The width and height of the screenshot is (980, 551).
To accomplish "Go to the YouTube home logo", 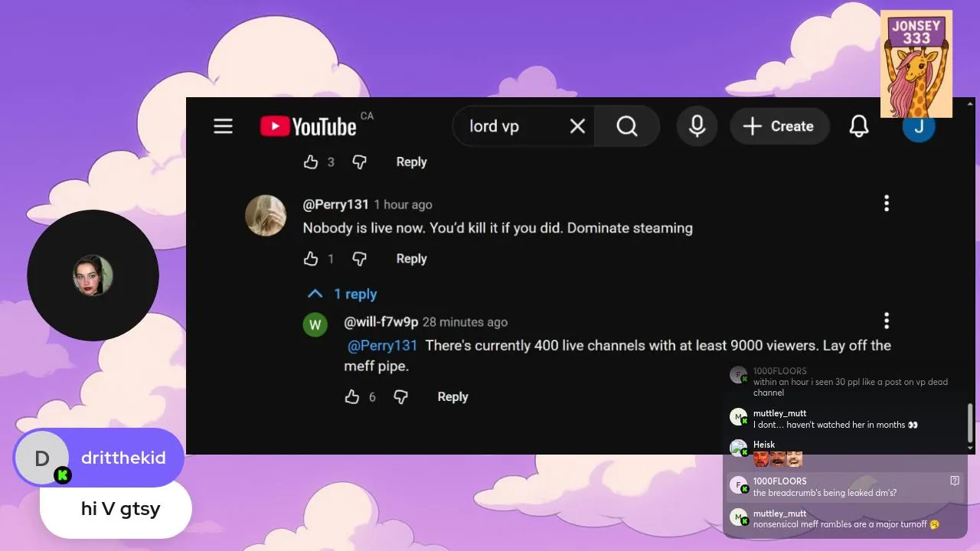I will click(x=308, y=126).
